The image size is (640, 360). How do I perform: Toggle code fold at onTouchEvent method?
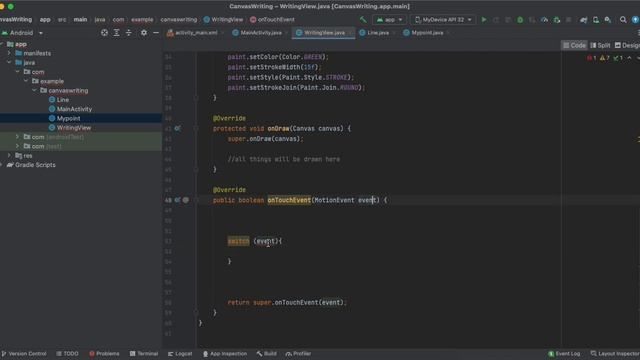click(196, 200)
